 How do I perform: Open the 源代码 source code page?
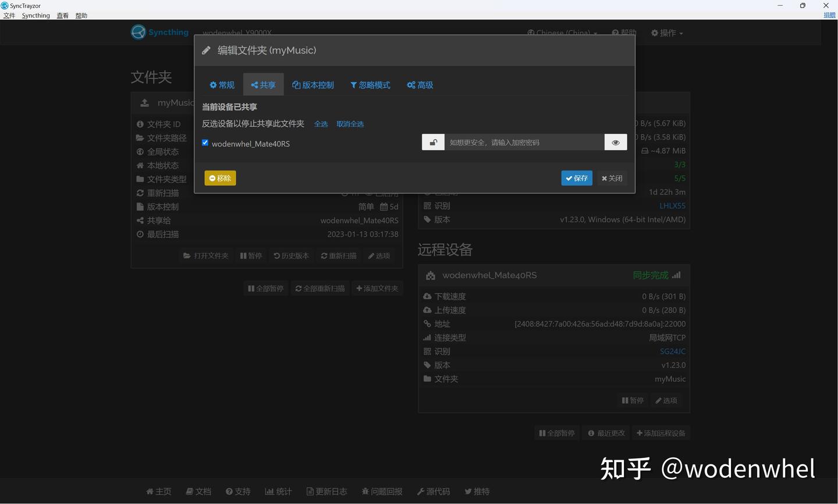point(433,491)
